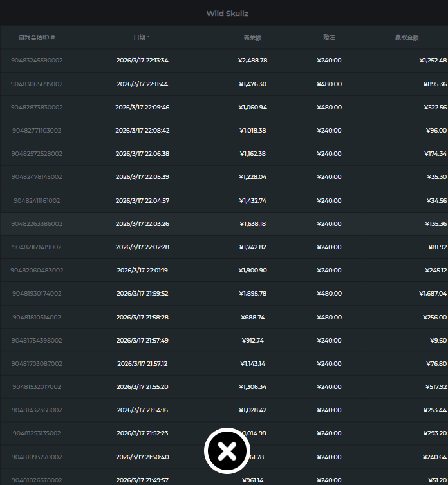
Task: Open session ID 90483245590002
Action: coord(37,61)
